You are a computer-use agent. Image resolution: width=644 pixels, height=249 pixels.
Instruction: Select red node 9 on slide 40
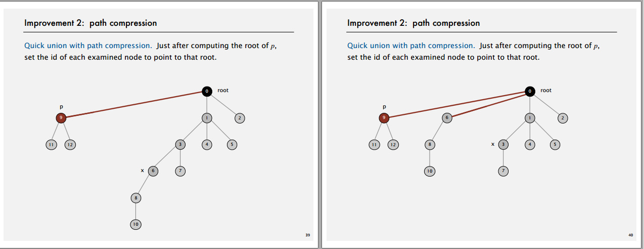(x=384, y=118)
